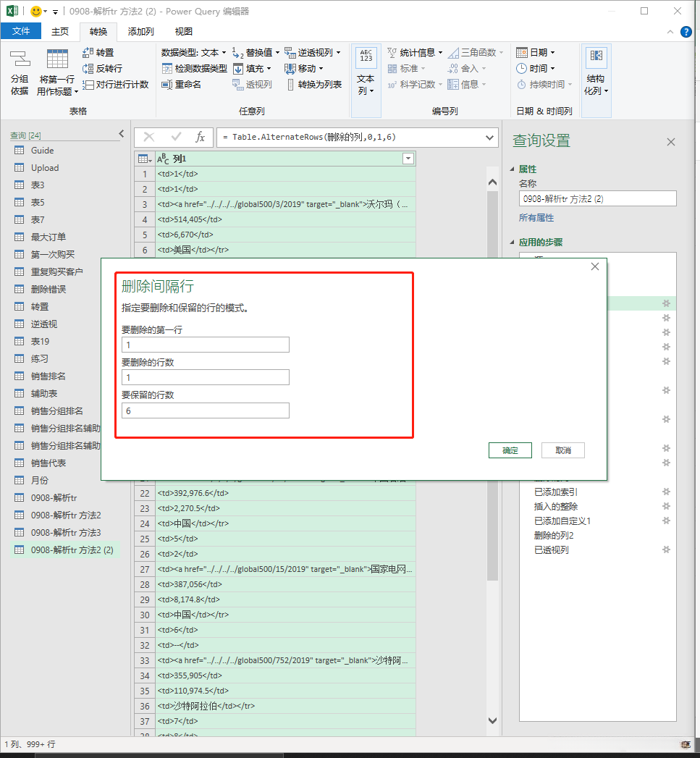Click the 转置 transpose button
The width and height of the screenshot is (700, 758).
click(98, 52)
